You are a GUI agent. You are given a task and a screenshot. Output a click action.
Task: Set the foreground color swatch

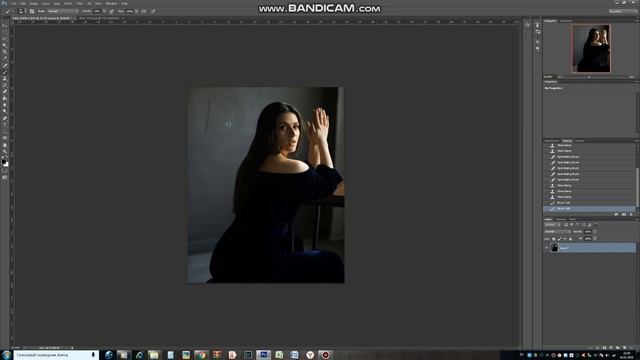click(4, 162)
